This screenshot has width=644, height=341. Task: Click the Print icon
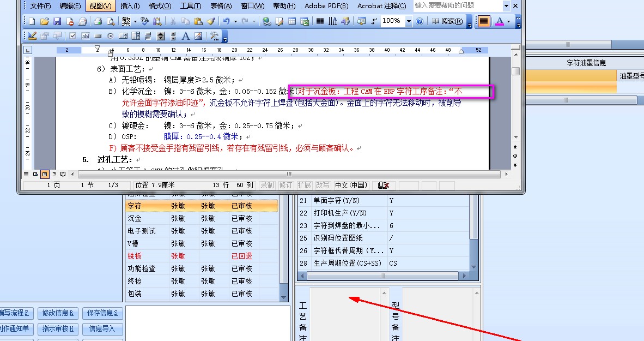tap(98, 21)
